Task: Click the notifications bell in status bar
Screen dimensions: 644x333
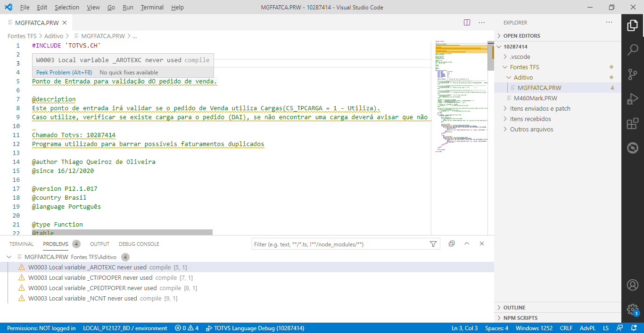Action: tap(633, 328)
